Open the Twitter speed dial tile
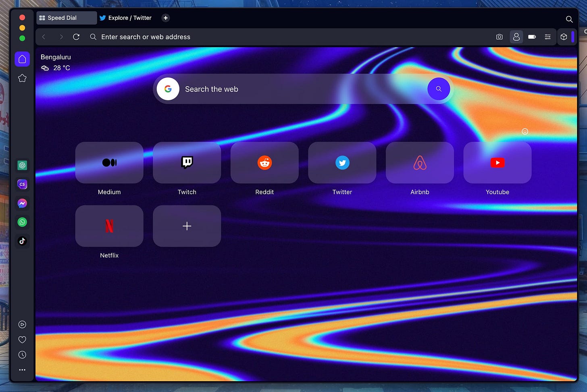The height and width of the screenshot is (392, 587). [342, 163]
